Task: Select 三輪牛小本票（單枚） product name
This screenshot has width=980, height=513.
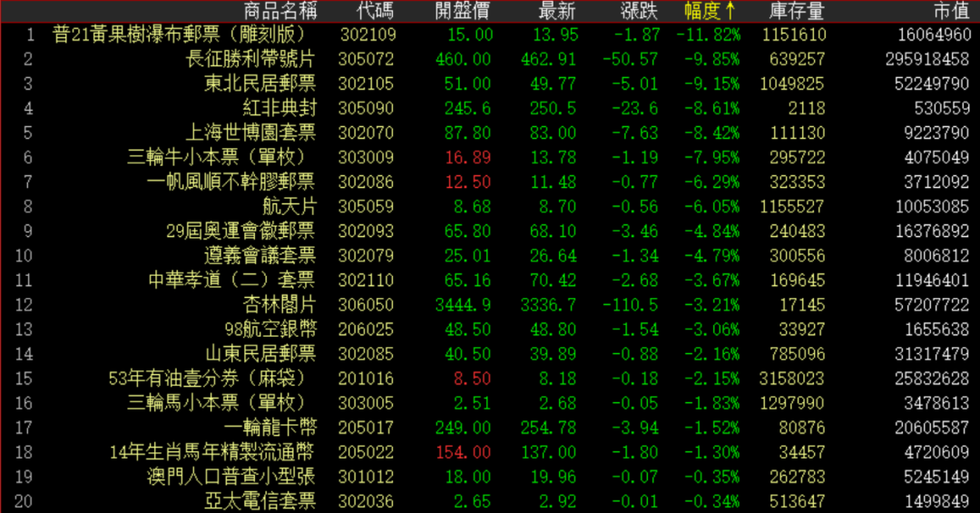Action: (x=218, y=157)
